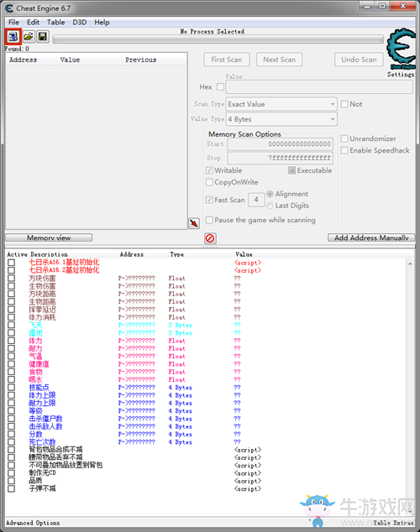
Task: Select the 健康值 entry
Action: coord(39,364)
